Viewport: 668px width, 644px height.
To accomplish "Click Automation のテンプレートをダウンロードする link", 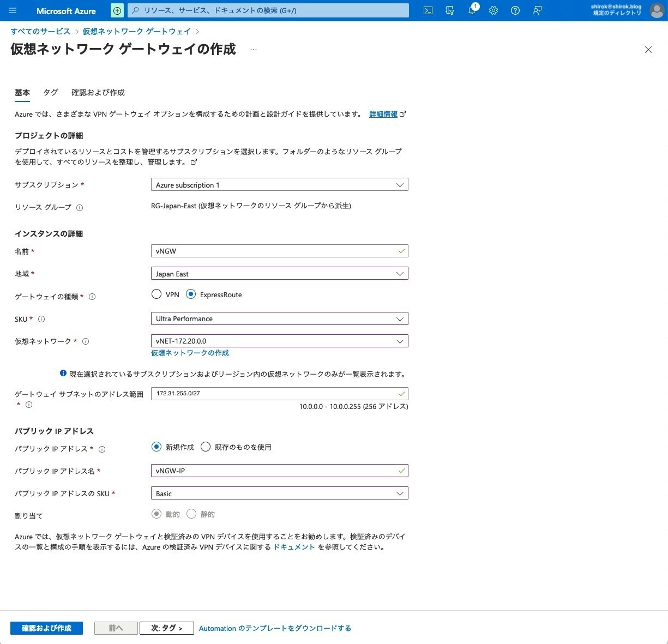I will click(x=275, y=628).
